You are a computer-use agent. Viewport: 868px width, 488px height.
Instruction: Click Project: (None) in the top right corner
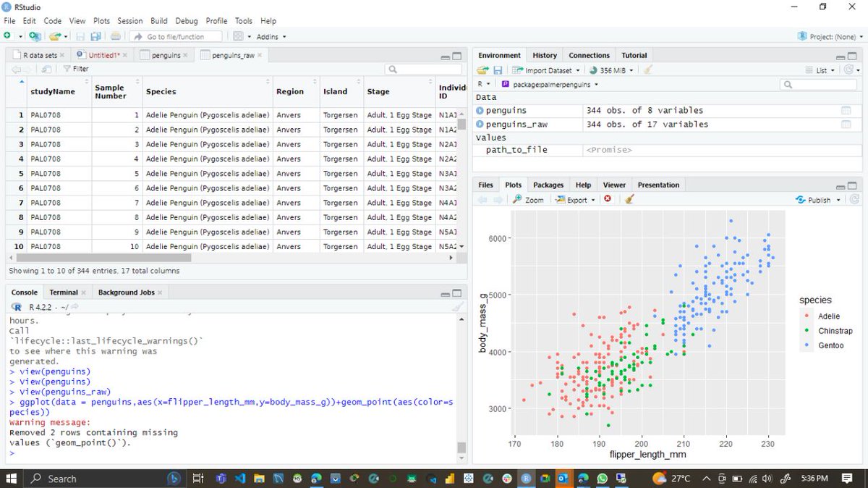click(x=833, y=35)
